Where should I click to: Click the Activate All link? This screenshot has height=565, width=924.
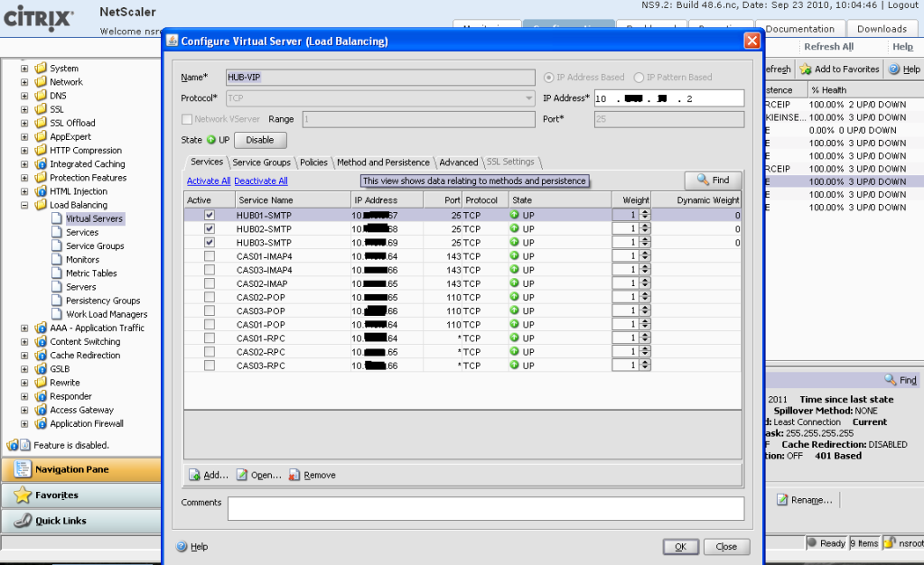tap(209, 181)
